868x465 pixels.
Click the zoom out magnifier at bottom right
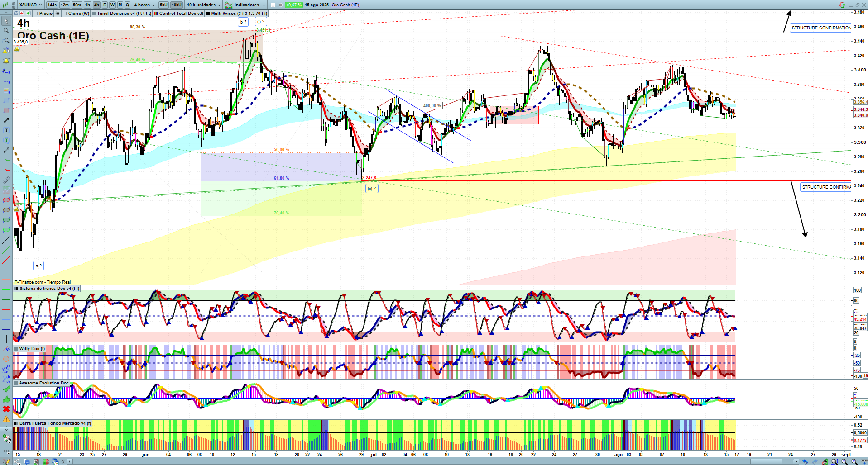click(x=844, y=461)
